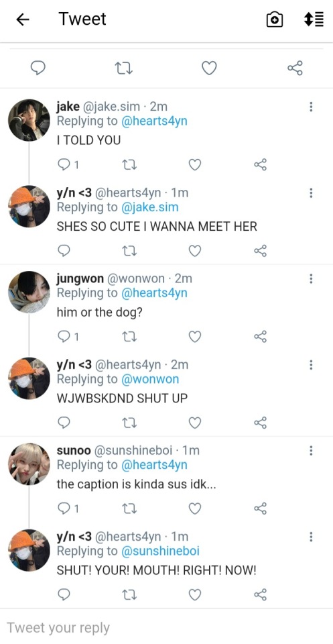Share the "SHES SO CUTE" reply
Viewport: 333px width, 644px height.
(x=261, y=250)
